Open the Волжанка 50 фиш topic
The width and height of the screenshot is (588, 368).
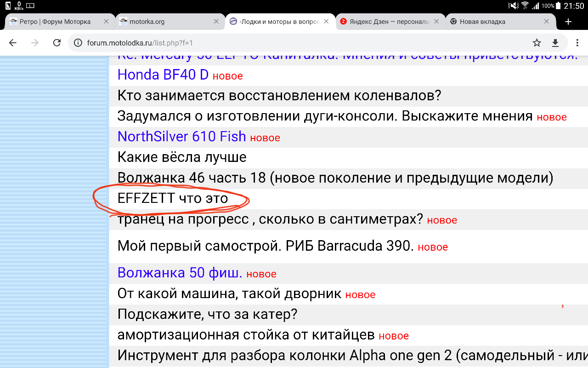[x=180, y=273]
